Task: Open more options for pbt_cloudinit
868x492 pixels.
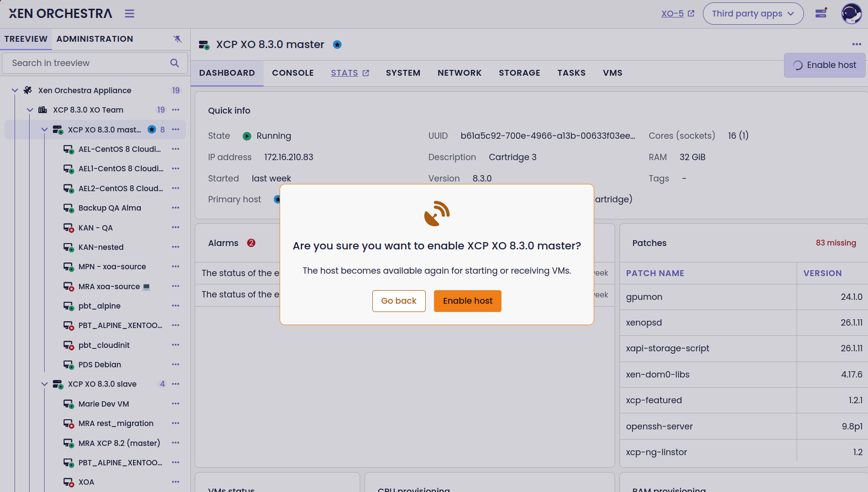Action: click(176, 345)
